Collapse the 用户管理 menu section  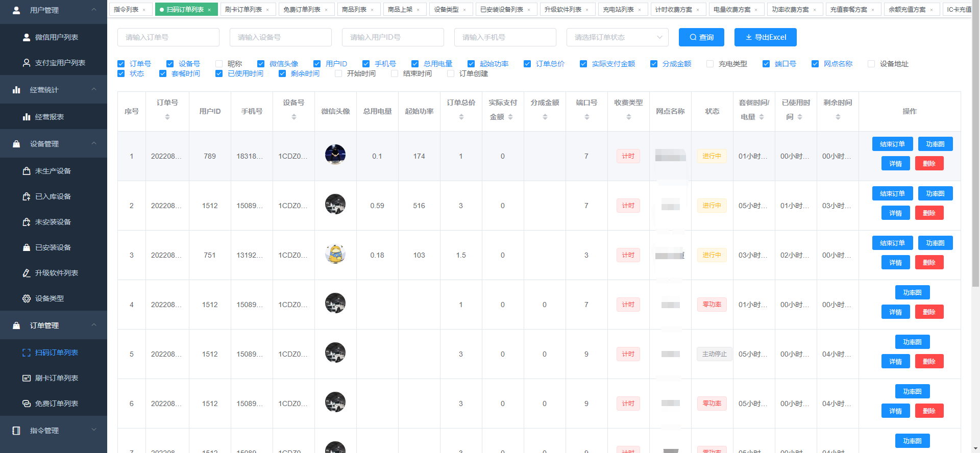(x=94, y=10)
